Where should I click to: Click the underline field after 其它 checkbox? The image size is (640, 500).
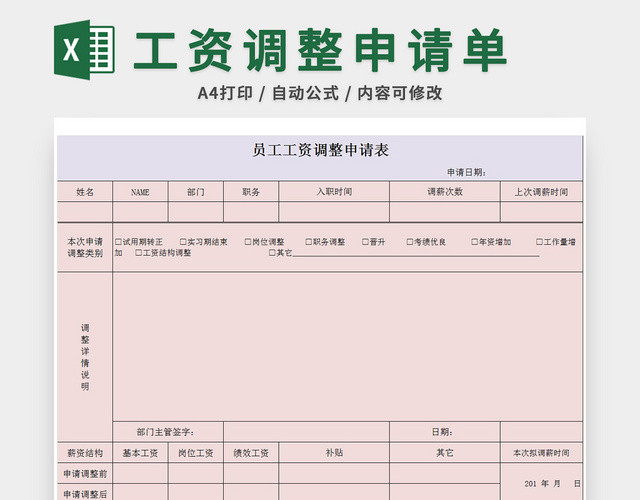pyautogui.click(x=416, y=254)
